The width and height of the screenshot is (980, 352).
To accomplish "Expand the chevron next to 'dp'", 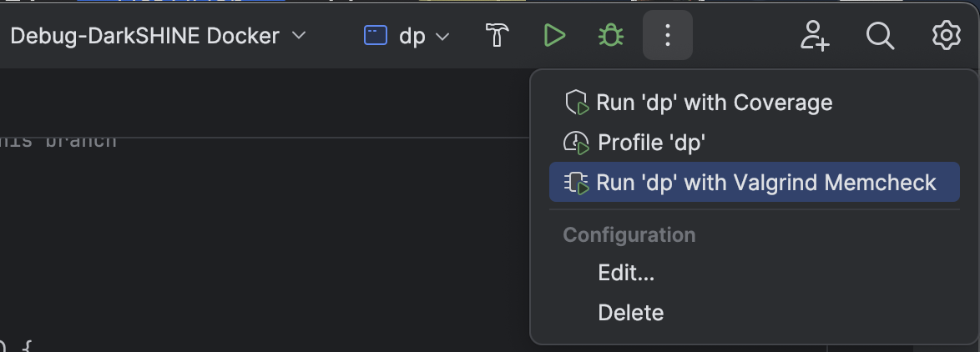I will pyautogui.click(x=442, y=37).
